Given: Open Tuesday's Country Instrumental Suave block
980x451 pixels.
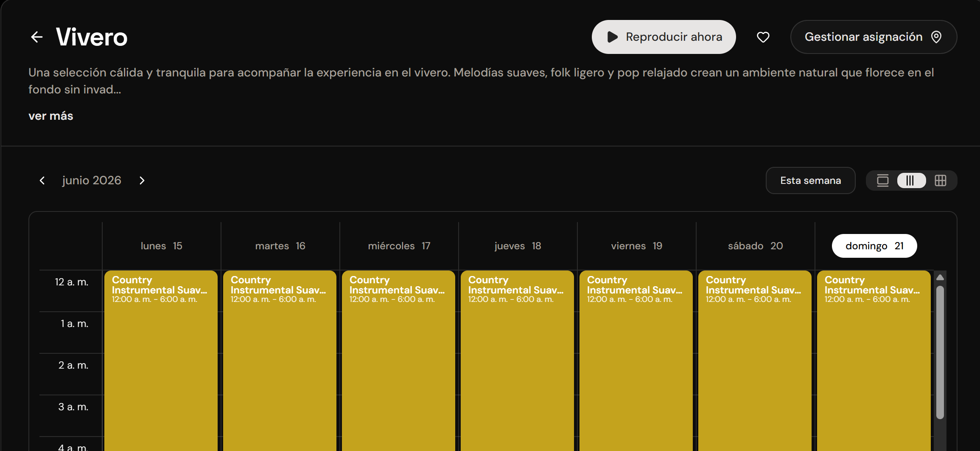Looking at the screenshot, I should (280, 361).
